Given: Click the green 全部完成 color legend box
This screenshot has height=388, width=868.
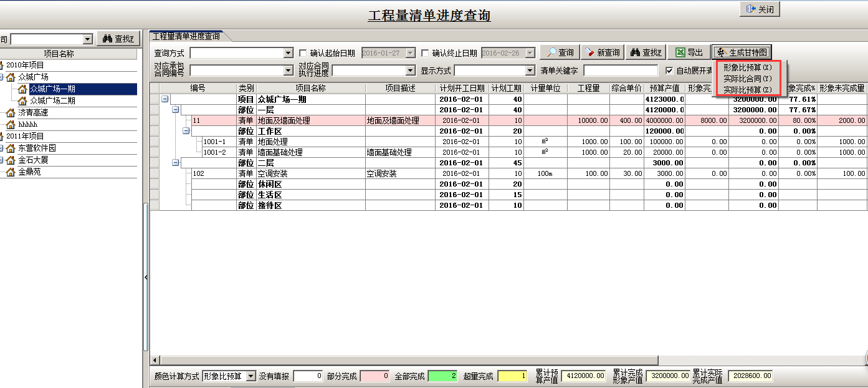Looking at the screenshot, I should tap(443, 376).
